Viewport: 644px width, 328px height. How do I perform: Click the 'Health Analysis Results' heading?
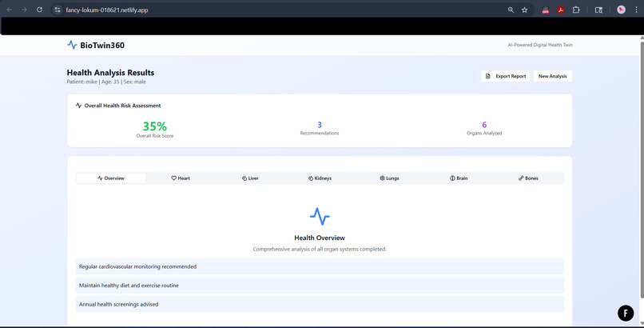[110, 72]
